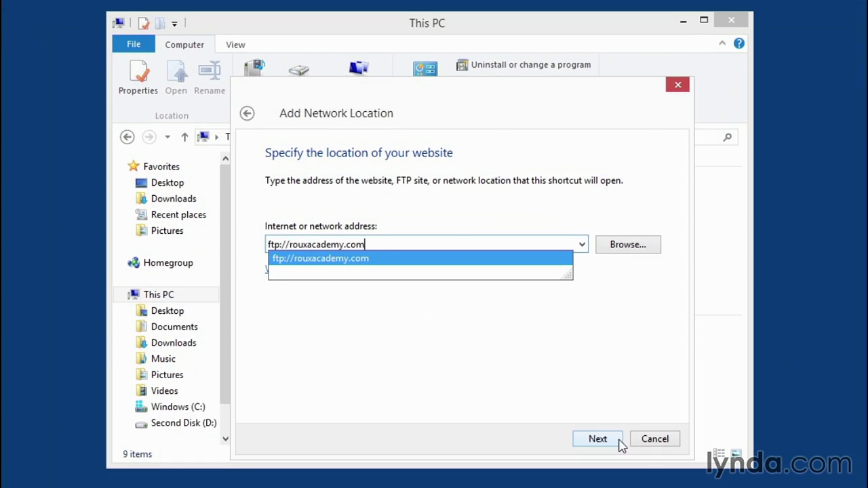Open Second Disk (D:) drive
The height and width of the screenshot is (488, 868).
(x=183, y=423)
